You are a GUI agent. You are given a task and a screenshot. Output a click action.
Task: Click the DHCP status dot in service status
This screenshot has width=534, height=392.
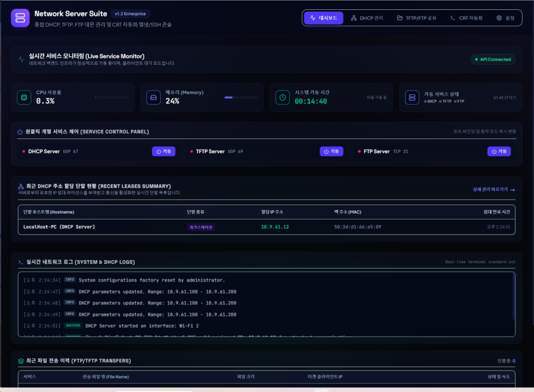426,102
